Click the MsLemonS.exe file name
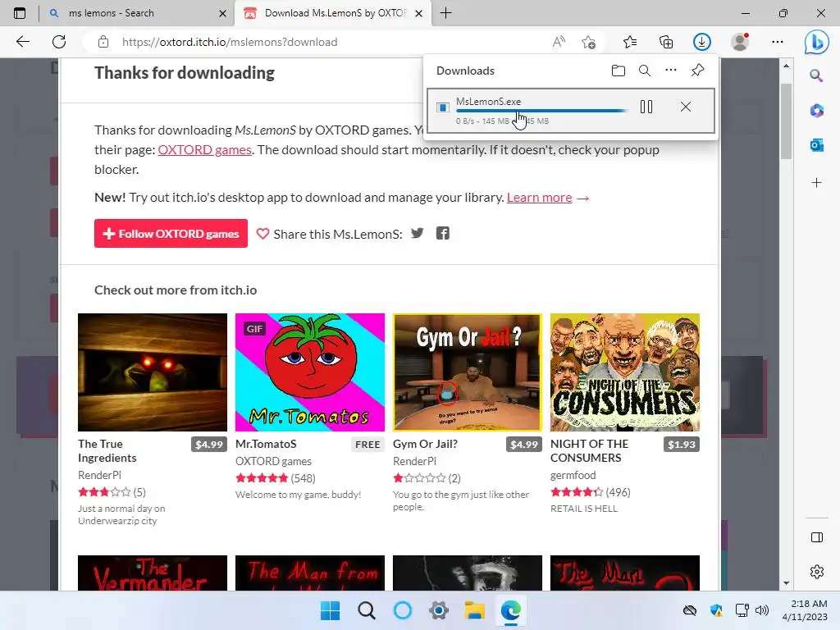 (x=488, y=101)
